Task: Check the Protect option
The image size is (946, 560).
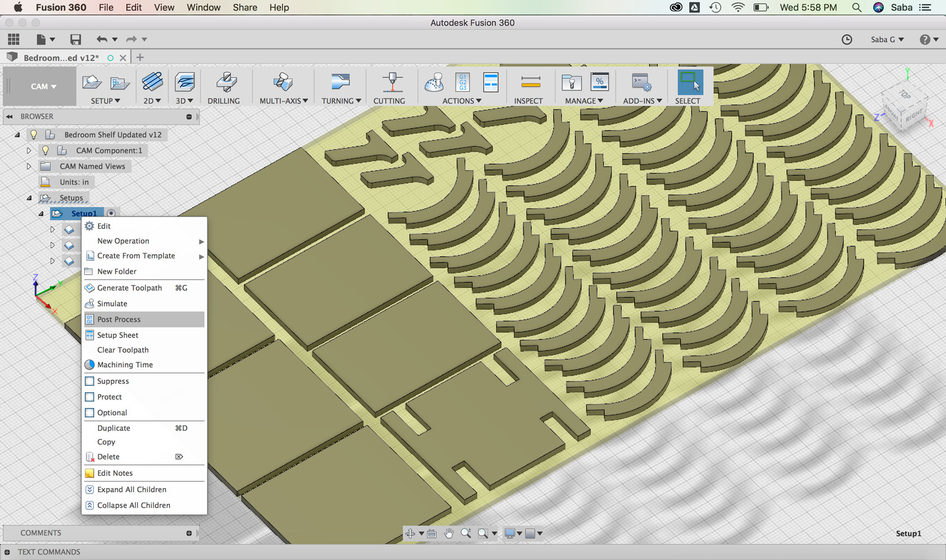Action: click(90, 397)
